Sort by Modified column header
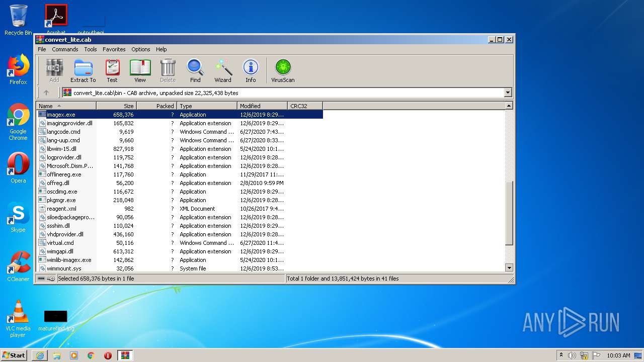Viewport: 644px width, 362px height. click(x=262, y=106)
